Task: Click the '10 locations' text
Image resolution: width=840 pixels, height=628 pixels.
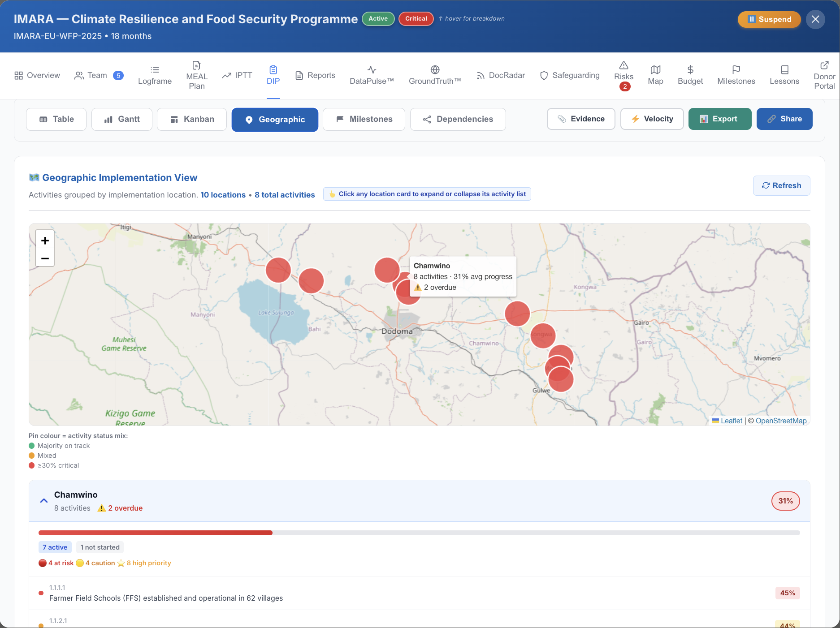Action: pos(223,195)
